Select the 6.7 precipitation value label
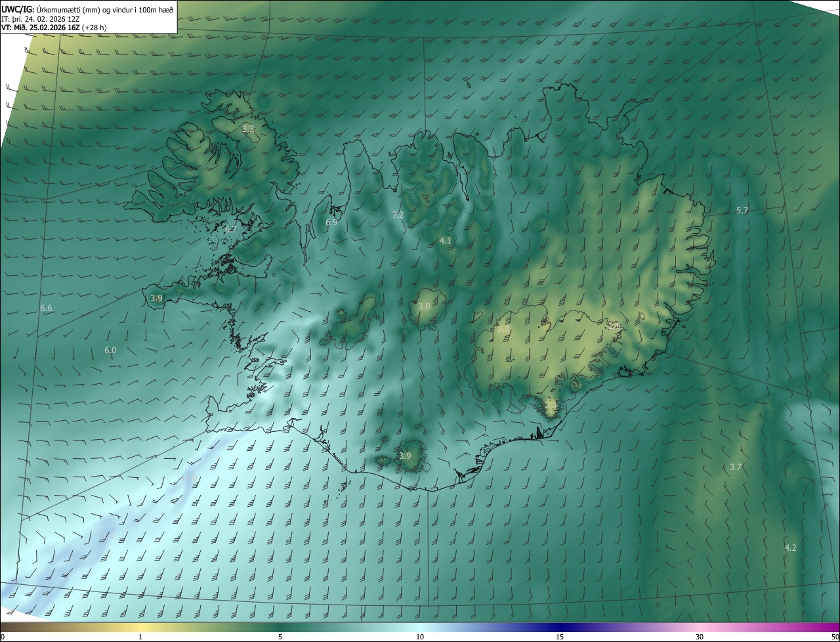The width and height of the screenshot is (840, 642). [230, 229]
